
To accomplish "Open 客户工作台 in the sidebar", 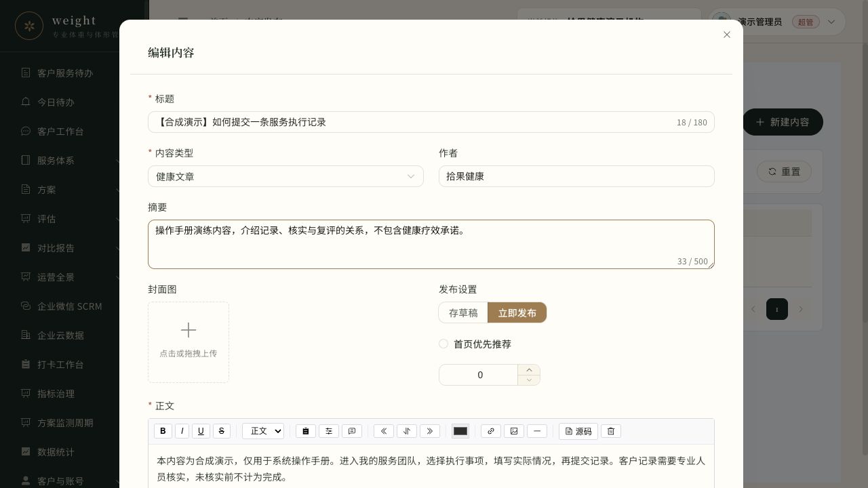I will coord(60,131).
